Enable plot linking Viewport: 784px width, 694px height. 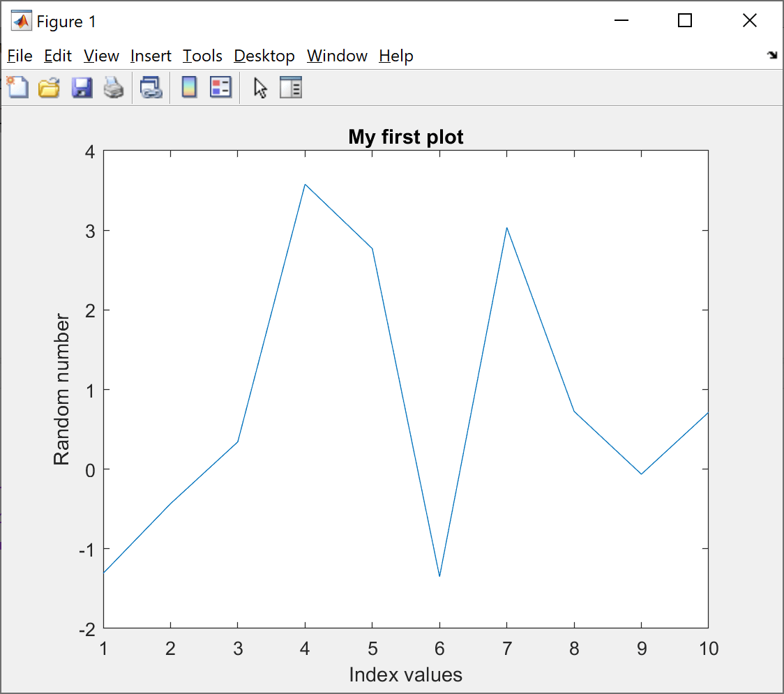151,87
